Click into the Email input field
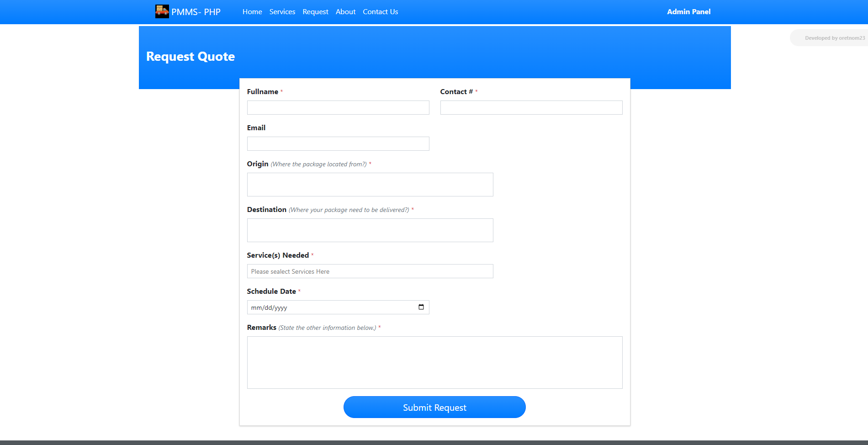Viewport: 868px width, 445px height. [338, 144]
